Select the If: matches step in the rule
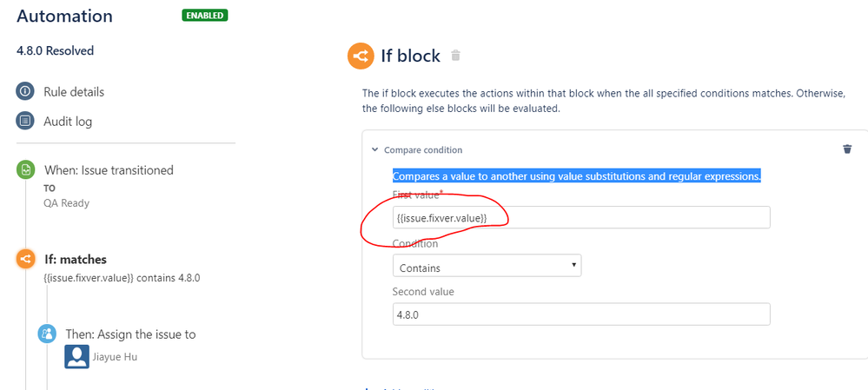Viewport: 868px width, 390px height. [x=76, y=259]
